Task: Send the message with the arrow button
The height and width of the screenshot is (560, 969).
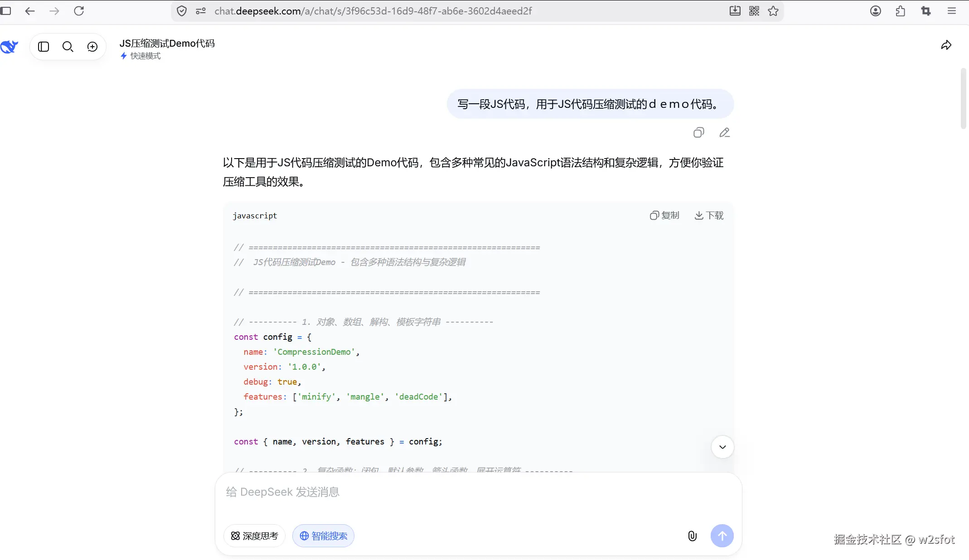Action: [x=722, y=536]
